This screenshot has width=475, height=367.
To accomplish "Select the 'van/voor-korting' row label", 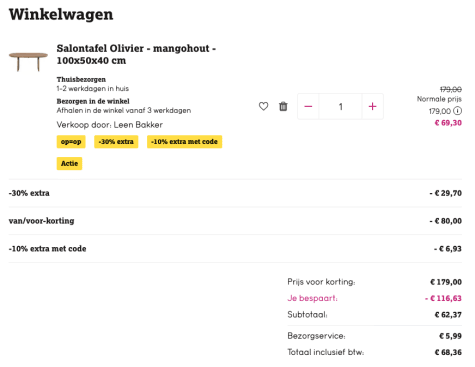I will (x=41, y=221).
